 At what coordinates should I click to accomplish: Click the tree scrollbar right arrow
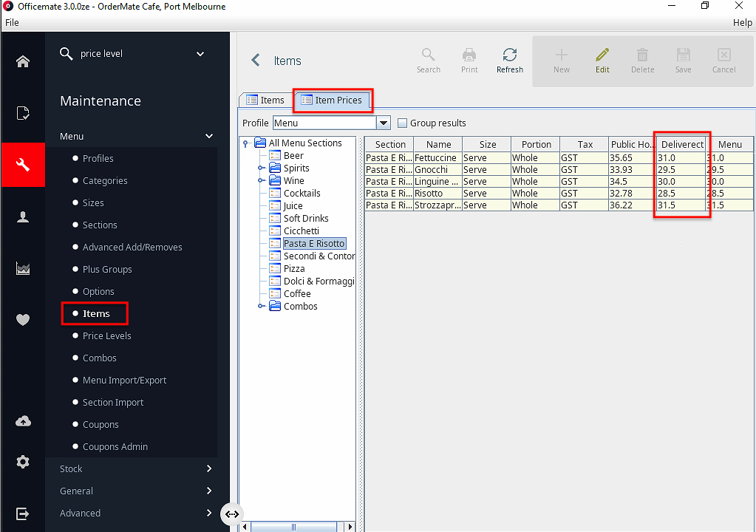(x=350, y=527)
